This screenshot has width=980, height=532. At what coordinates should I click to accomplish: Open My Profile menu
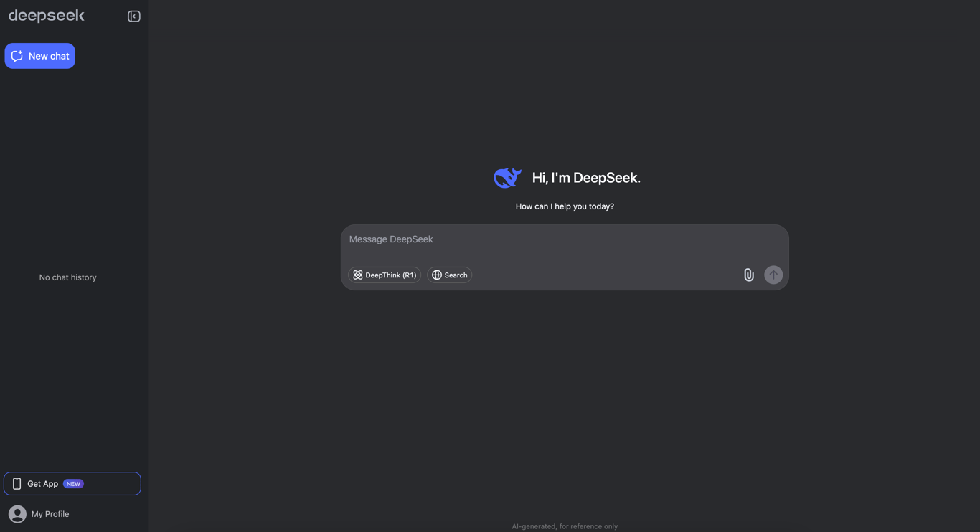tap(39, 514)
